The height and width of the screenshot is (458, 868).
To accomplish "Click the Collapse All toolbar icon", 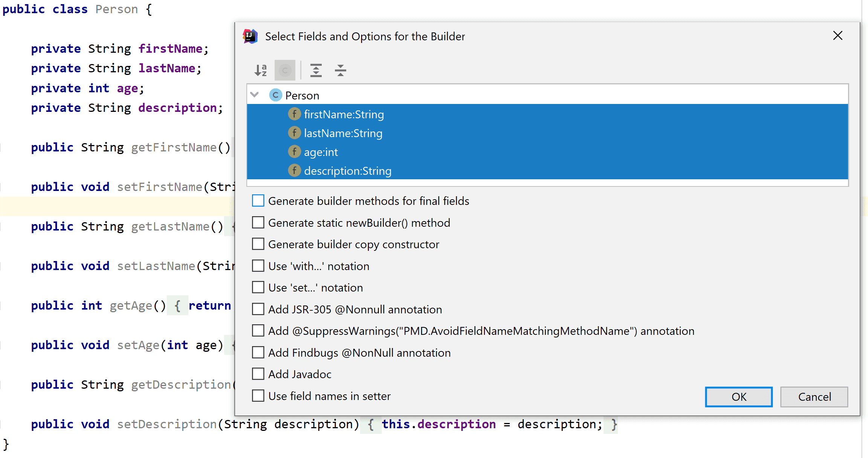I will point(340,70).
